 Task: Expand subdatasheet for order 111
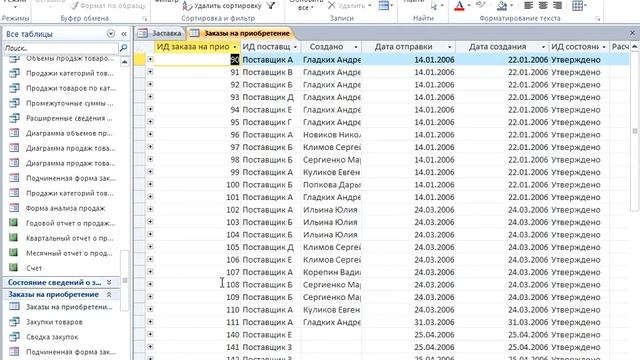click(150, 322)
